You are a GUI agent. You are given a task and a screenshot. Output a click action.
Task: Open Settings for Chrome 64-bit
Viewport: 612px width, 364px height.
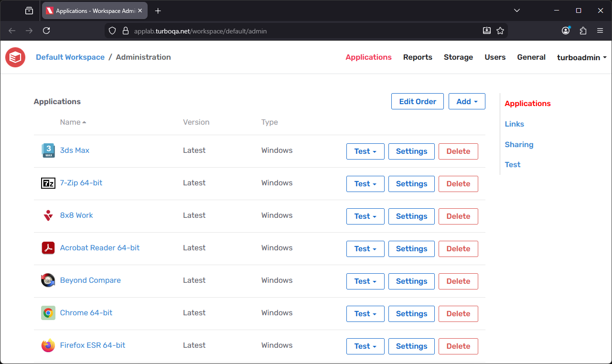point(411,313)
